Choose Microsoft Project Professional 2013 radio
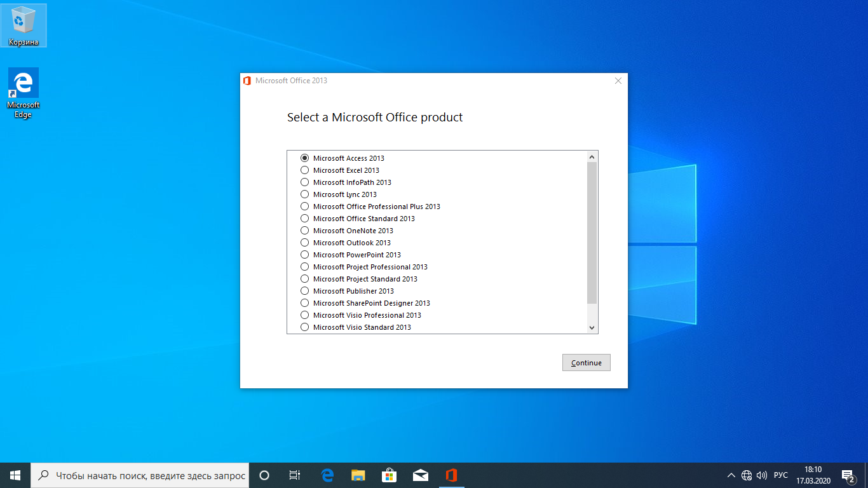868x488 pixels. 305,266
